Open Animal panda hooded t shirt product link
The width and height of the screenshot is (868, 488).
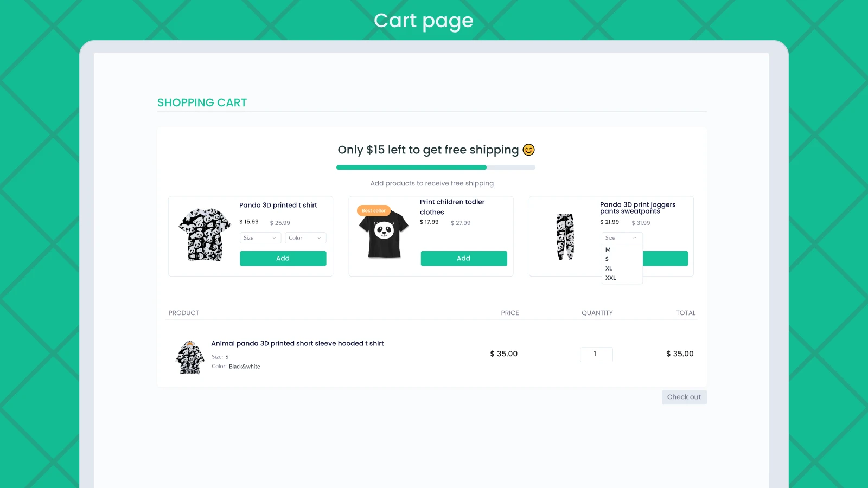click(297, 343)
